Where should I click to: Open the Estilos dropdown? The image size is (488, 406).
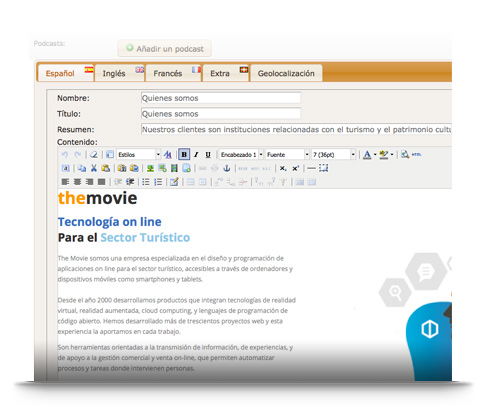(139, 155)
